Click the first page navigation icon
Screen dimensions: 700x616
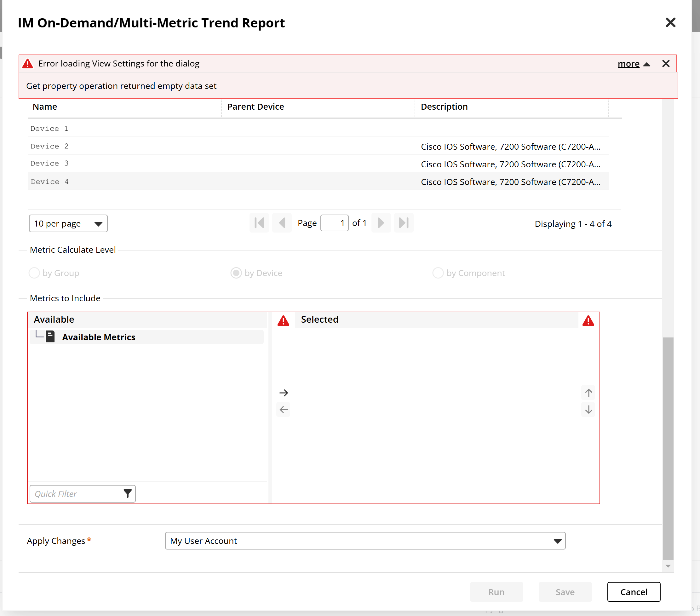[x=259, y=223]
